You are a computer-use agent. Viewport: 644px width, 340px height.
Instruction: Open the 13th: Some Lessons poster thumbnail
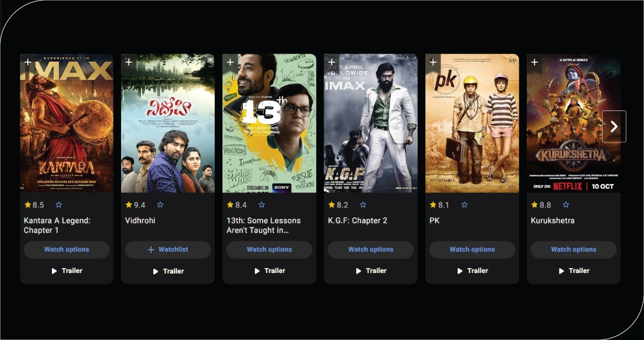coord(269,123)
